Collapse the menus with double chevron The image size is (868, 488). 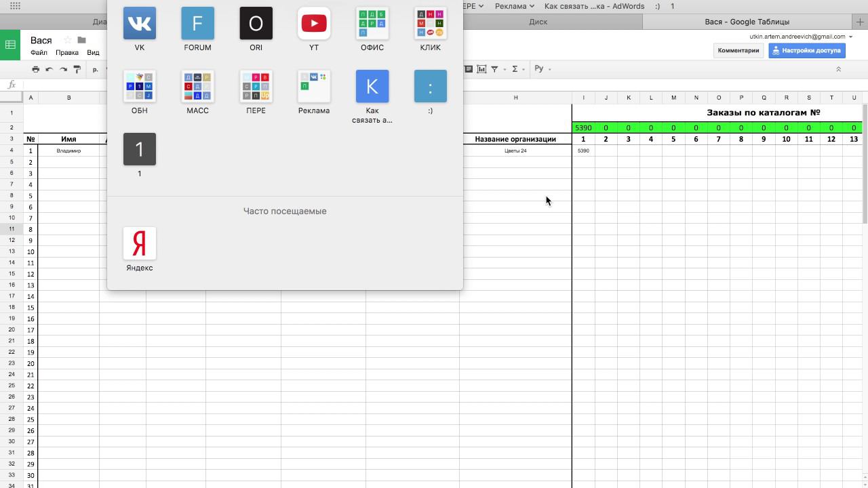click(x=838, y=69)
